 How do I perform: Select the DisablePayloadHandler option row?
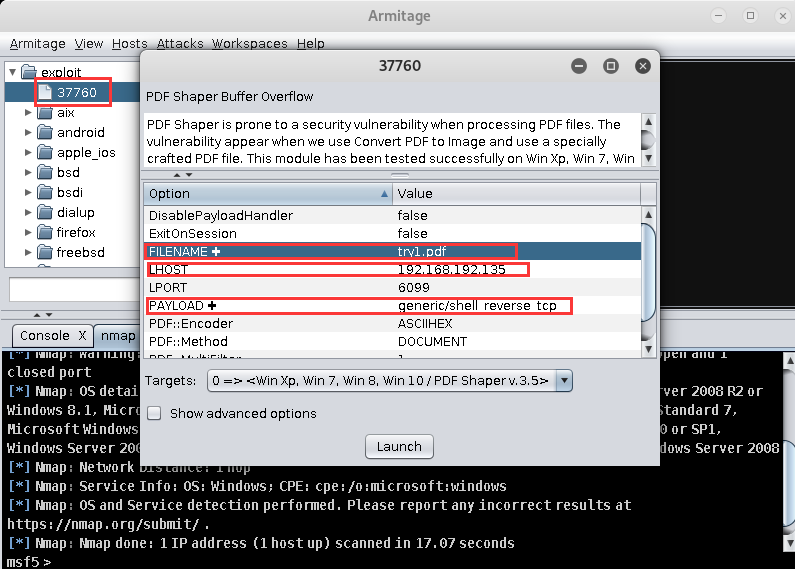click(x=392, y=216)
